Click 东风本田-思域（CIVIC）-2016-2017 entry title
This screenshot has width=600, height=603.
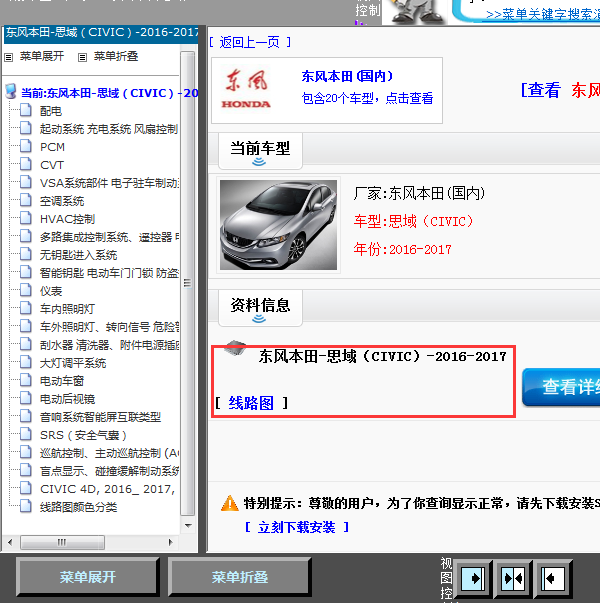coord(383,356)
